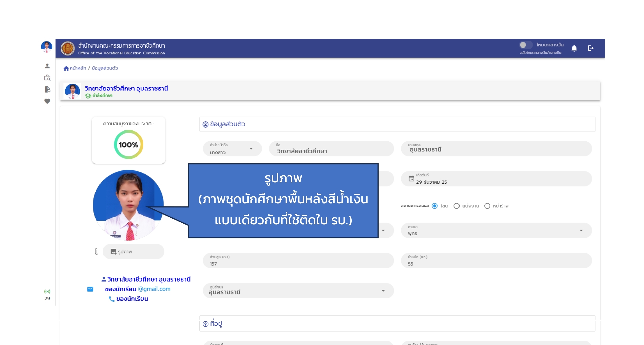The image size is (644, 345).
Task: Select the โสด marital status radio
Action: (x=435, y=206)
